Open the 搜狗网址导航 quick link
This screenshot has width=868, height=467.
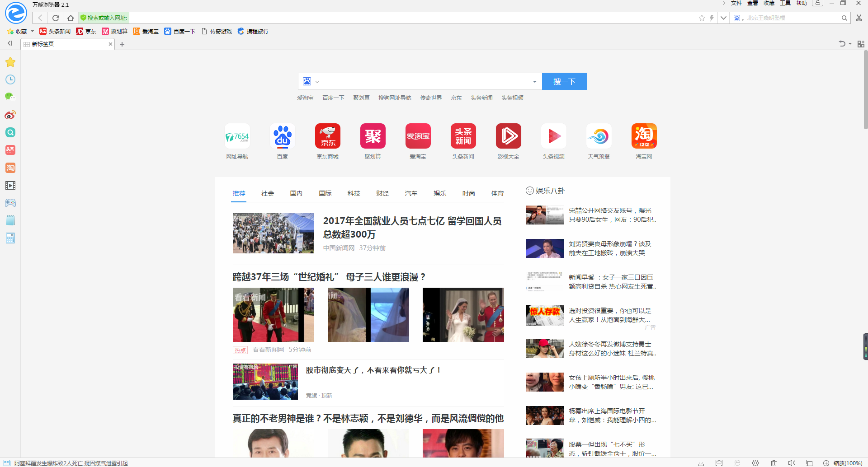coord(395,98)
